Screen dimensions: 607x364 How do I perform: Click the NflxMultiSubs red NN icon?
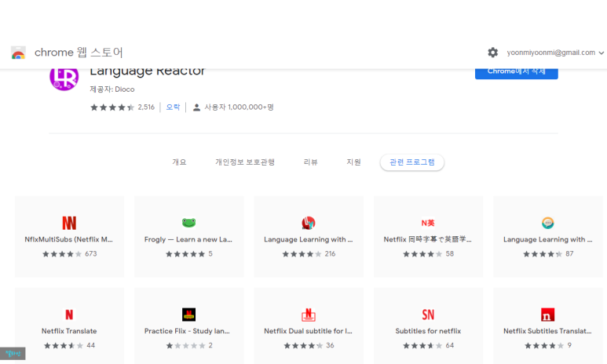(x=69, y=223)
